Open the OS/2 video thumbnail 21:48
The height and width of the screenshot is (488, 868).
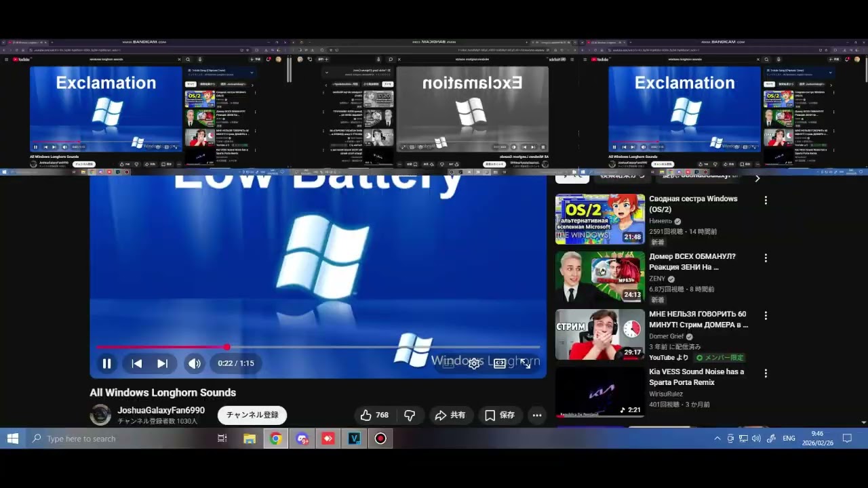[x=600, y=220]
